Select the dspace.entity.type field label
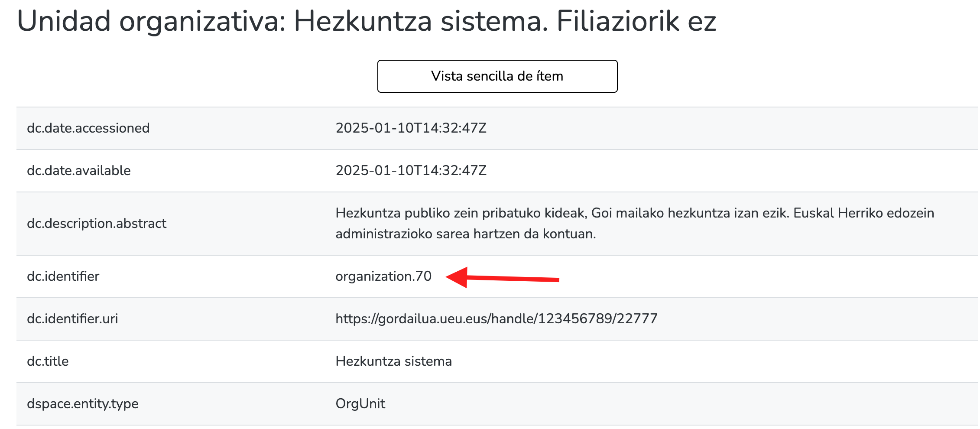The width and height of the screenshot is (980, 429). pyautogui.click(x=82, y=404)
